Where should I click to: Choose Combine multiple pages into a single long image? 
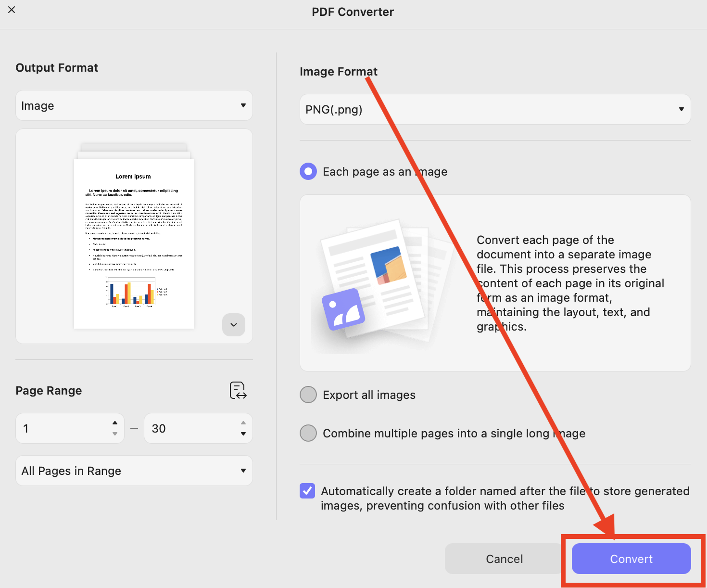click(x=308, y=433)
